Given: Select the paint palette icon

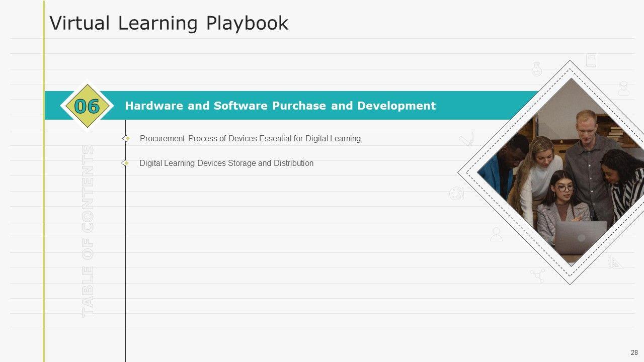Looking at the screenshot, I should pos(456,193).
